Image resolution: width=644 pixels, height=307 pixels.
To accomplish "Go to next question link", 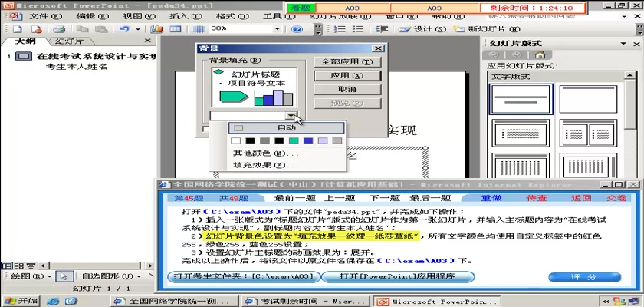I will tap(384, 198).
